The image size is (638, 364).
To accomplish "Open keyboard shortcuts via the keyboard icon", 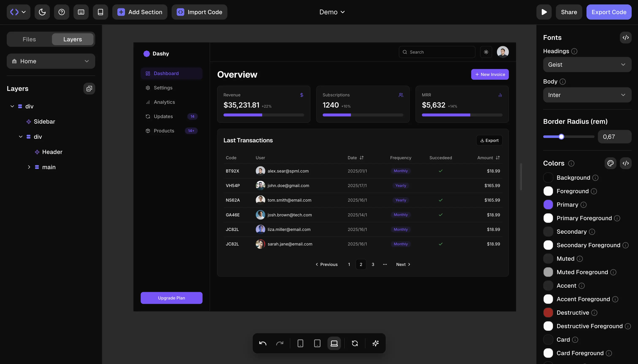I will click(x=81, y=12).
